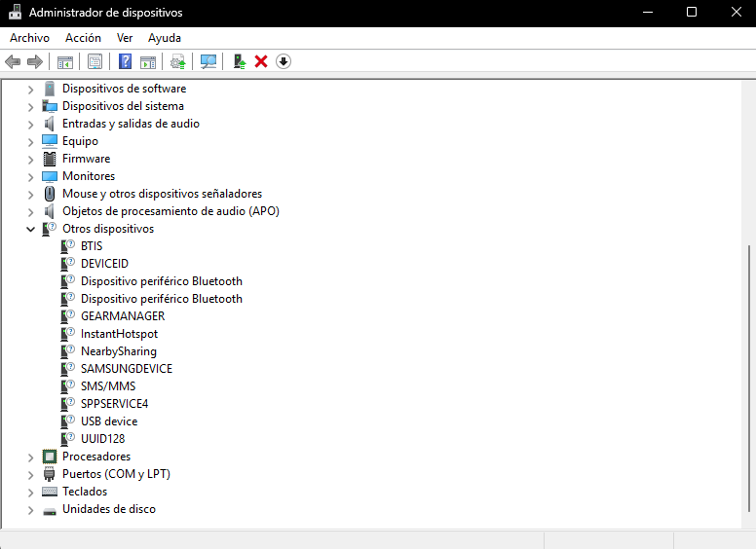Click the Forward arrow toolbar icon
Image resolution: width=756 pixels, height=549 pixels.
35,61
